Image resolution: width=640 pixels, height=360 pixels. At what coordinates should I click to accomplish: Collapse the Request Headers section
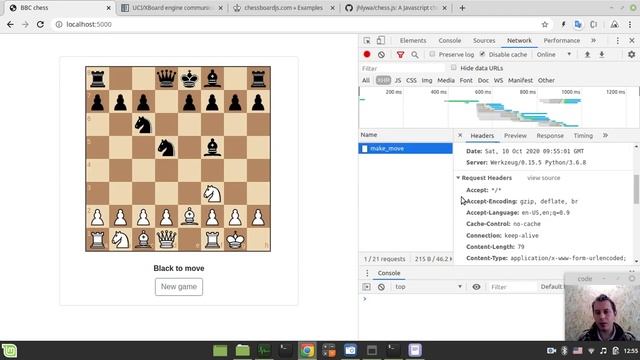pyautogui.click(x=458, y=178)
